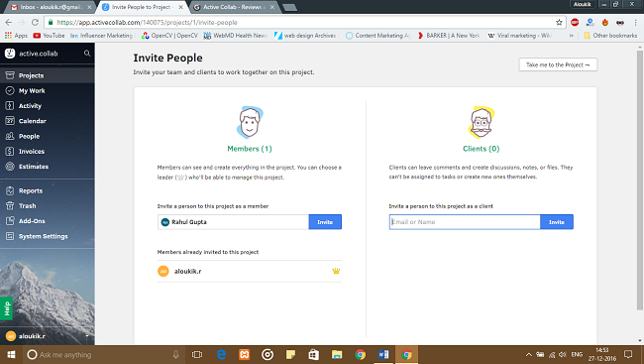Open File Explorer from taskbar
The width and height of the screenshot is (644, 364).
click(x=337, y=354)
